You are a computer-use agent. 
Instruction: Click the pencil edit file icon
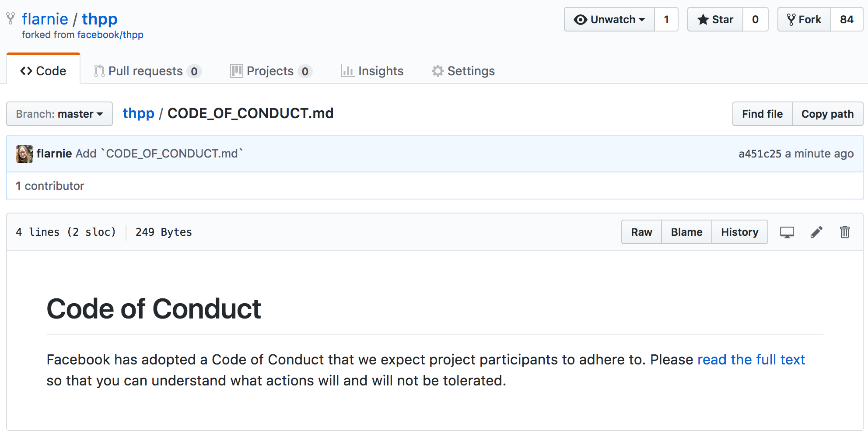tap(816, 232)
